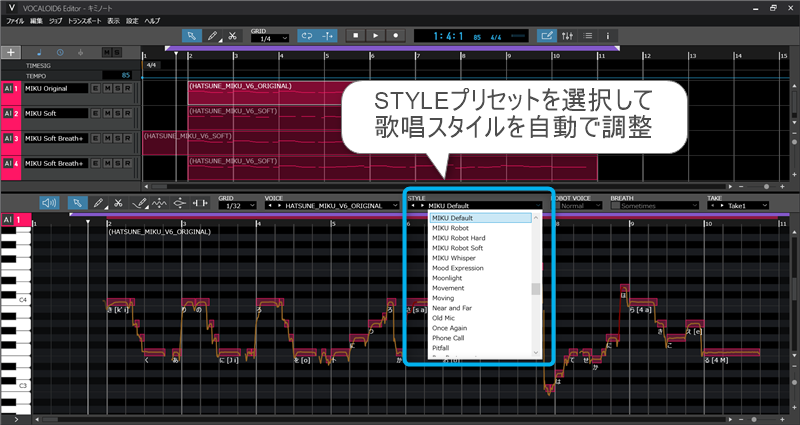Open the トランスポート menu

point(85,21)
